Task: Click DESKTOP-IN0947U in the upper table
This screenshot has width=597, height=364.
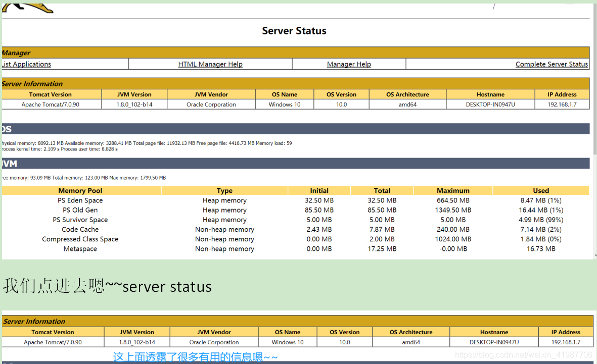Action: coord(490,105)
